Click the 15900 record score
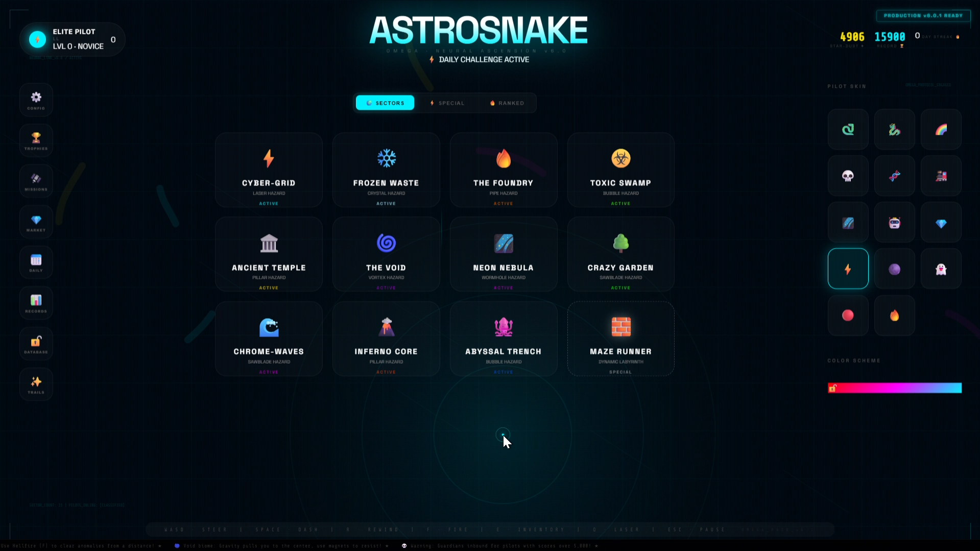 [x=890, y=37]
